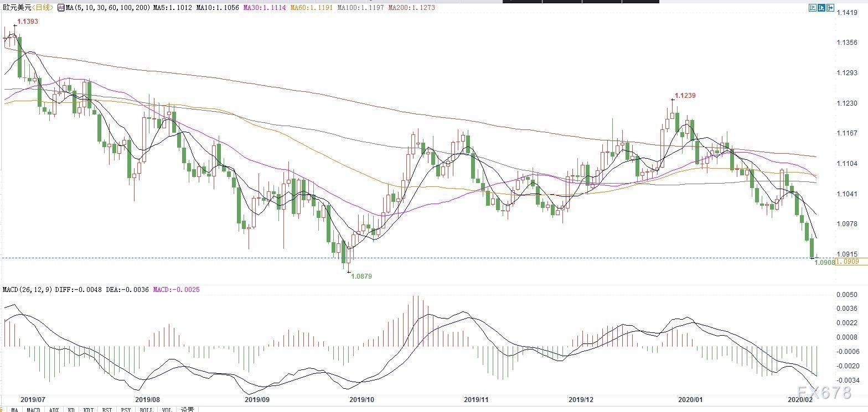Click the 2020/02 date axis label
The height and width of the screenshot is (412, 868).
[799, 398]
